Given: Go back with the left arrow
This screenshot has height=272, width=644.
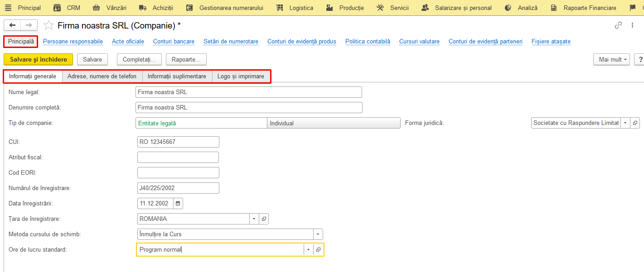Looking at the screenshot, I should pos(12,25).
